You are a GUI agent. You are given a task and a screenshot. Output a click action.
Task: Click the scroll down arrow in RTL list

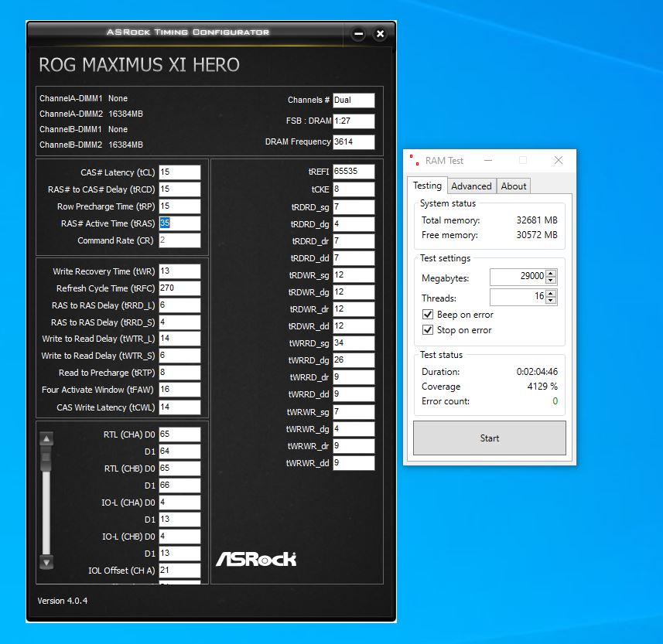(46, 562)
